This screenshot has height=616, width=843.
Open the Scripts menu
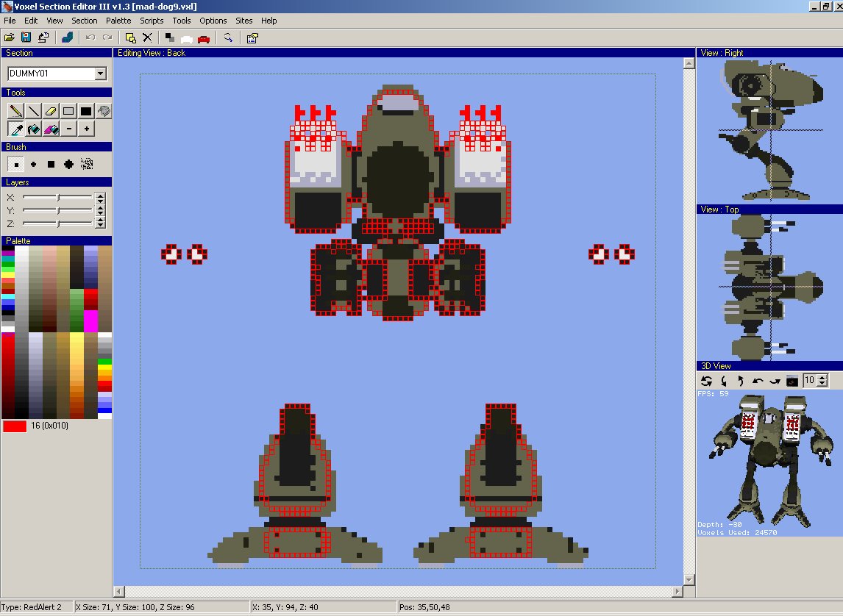click(x=152, y=21)
